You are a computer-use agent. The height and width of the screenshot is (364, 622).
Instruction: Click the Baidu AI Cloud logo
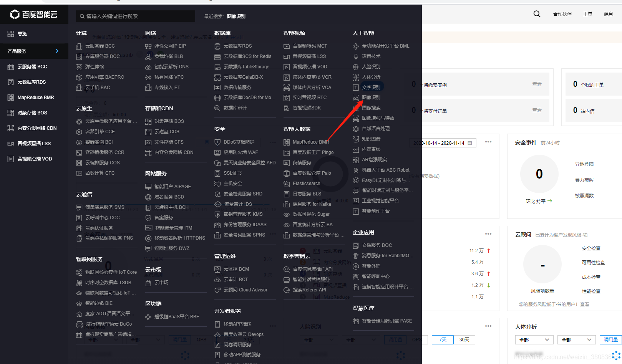[34, 14]
